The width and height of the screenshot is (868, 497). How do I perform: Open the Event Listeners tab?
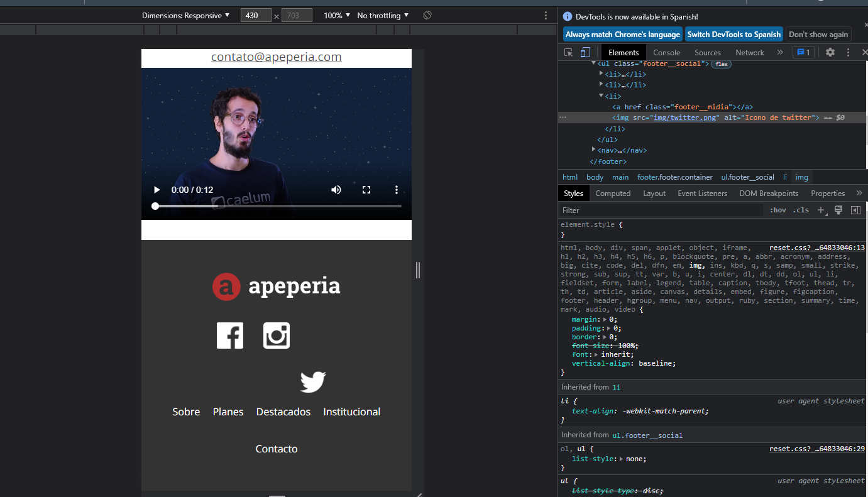point(702,194)
